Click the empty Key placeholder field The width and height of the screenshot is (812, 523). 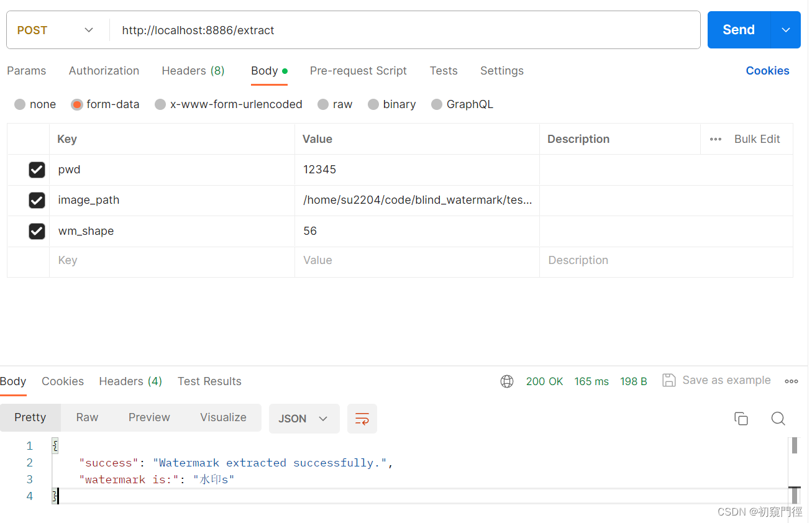pyautogui.click(x=172, y=261)
